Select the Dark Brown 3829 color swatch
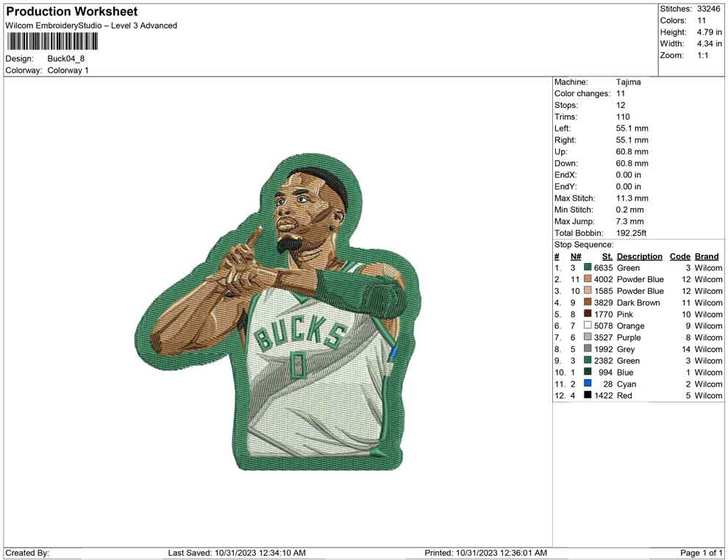This screenshot has height=560, width=728. point(588,302)
